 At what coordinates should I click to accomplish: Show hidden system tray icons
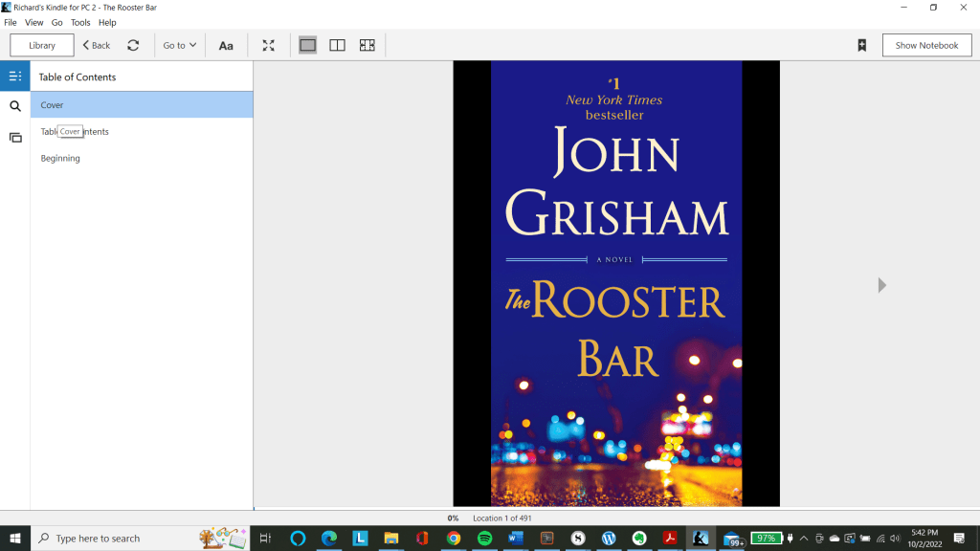[x=803, y=539]
